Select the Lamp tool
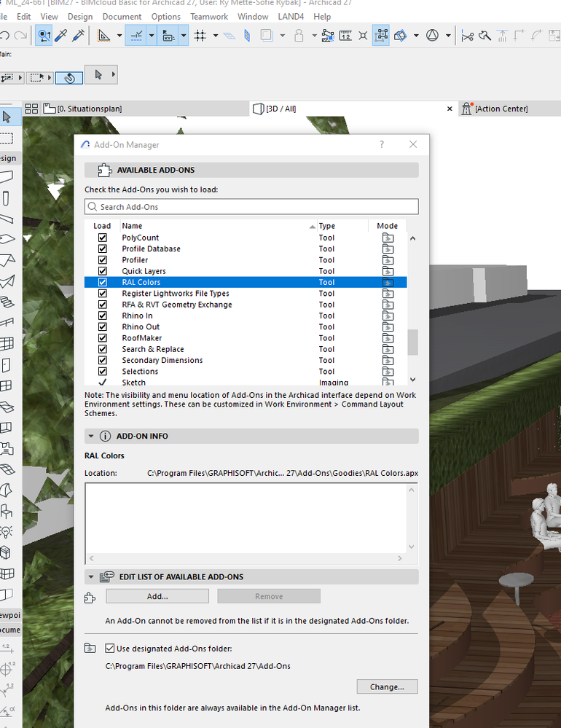Screen dimensions: 561x728 click(7, 532)
